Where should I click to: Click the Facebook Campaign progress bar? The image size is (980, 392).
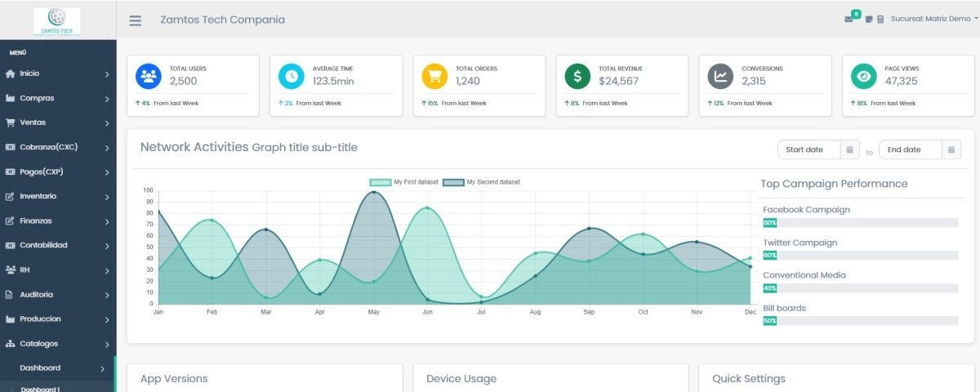[860, 222]
